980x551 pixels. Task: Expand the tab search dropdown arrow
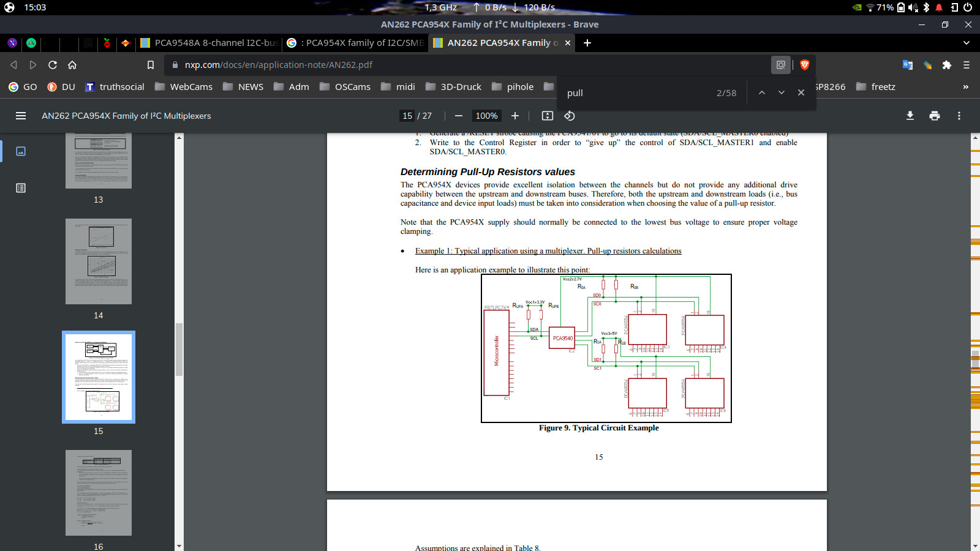click(967, 43)
